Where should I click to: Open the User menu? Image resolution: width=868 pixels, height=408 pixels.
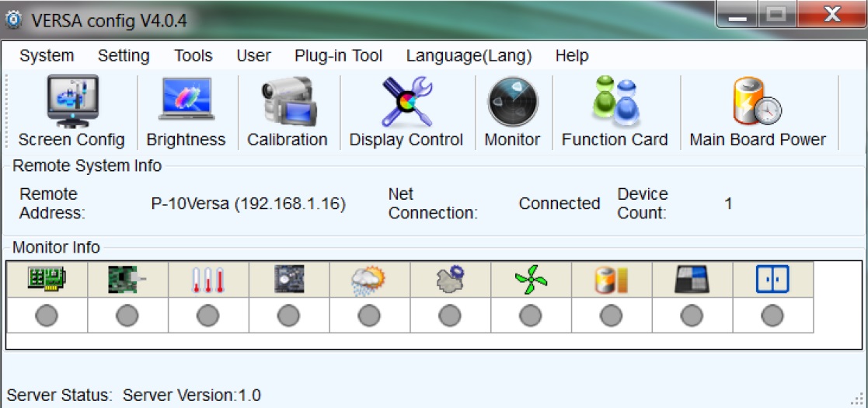[x=253, y=56]
